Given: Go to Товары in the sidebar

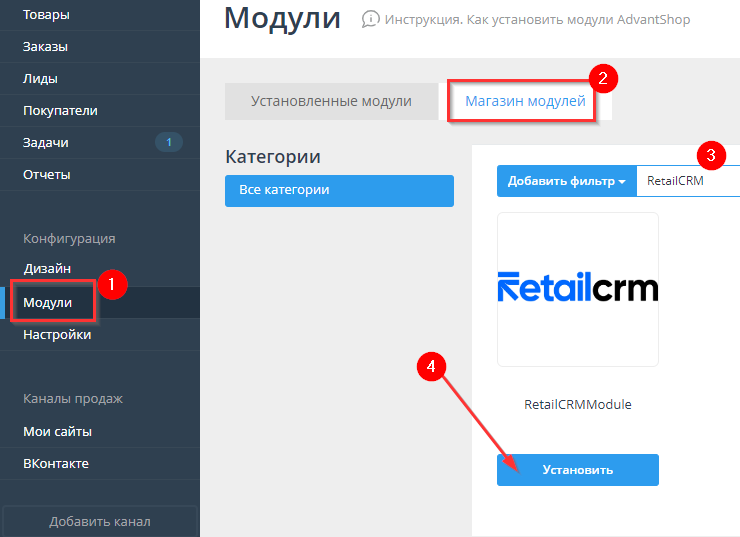Looking at the screenshot, I should coord(47,14).
